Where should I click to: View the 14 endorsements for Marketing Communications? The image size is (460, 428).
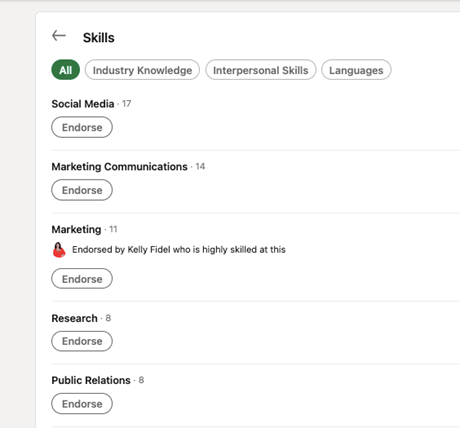coord(200,166)
